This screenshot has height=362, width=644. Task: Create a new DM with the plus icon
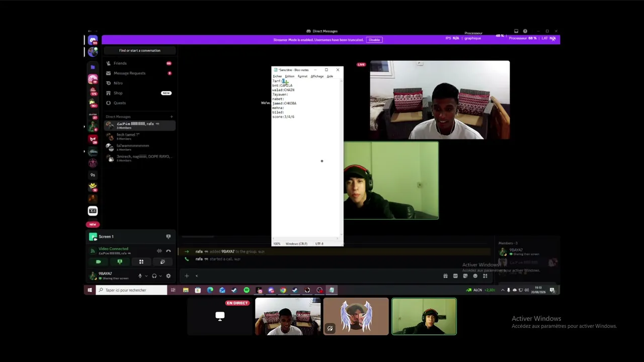click(x=172, y=117)
